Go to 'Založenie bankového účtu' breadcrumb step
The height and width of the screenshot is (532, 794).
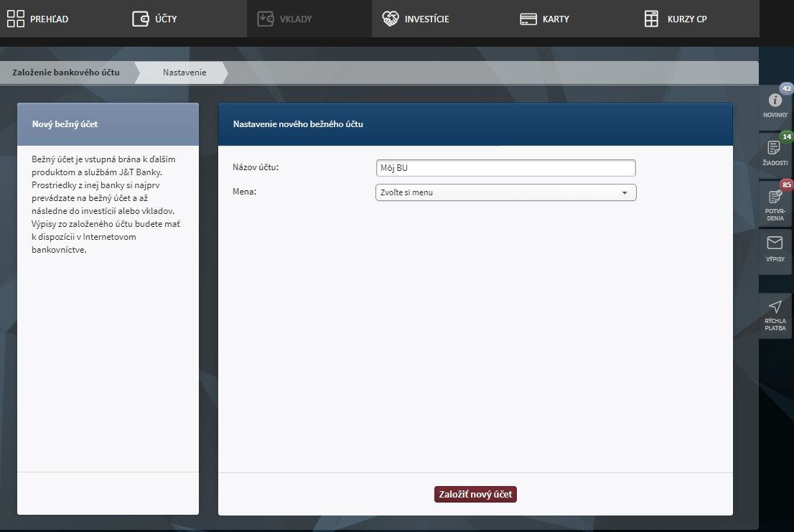click(66, 73)
